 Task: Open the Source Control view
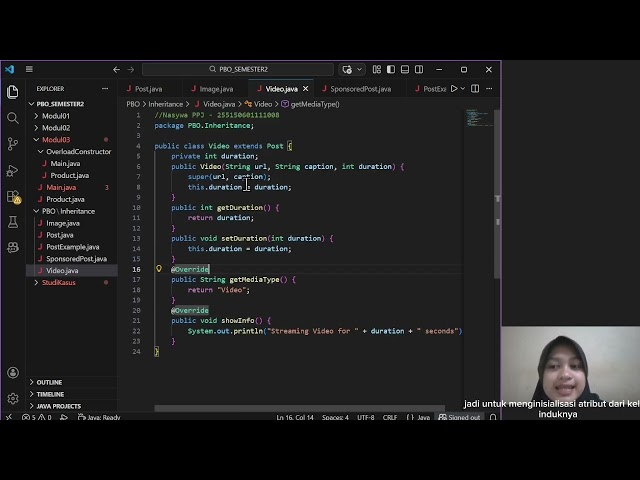point(13,144)
